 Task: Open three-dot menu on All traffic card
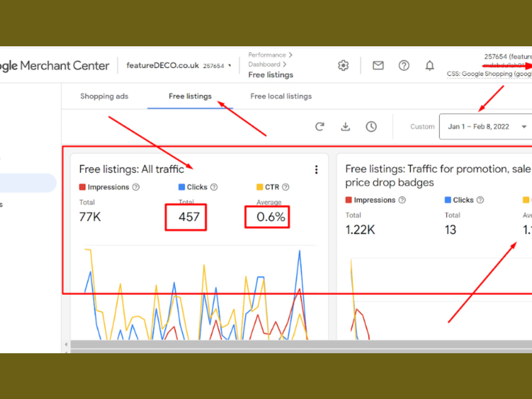316,170
